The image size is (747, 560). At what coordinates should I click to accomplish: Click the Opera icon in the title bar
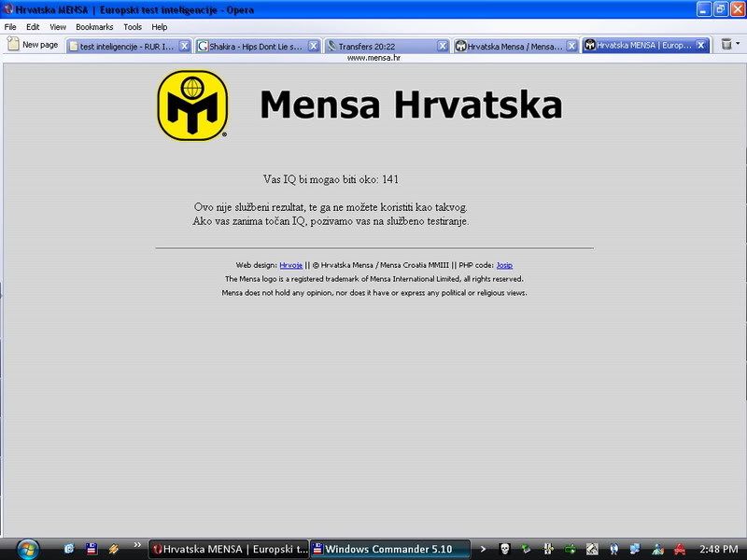pos(8,9)
